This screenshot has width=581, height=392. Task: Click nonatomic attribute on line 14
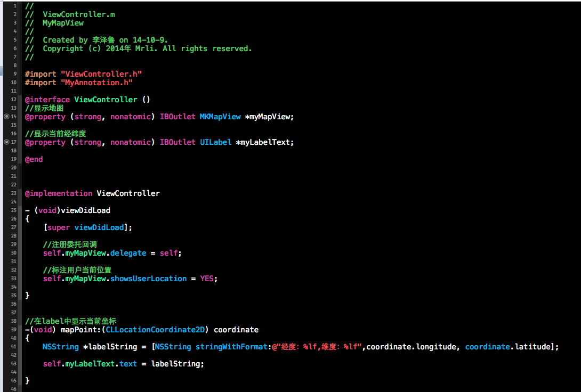(131, 117)
